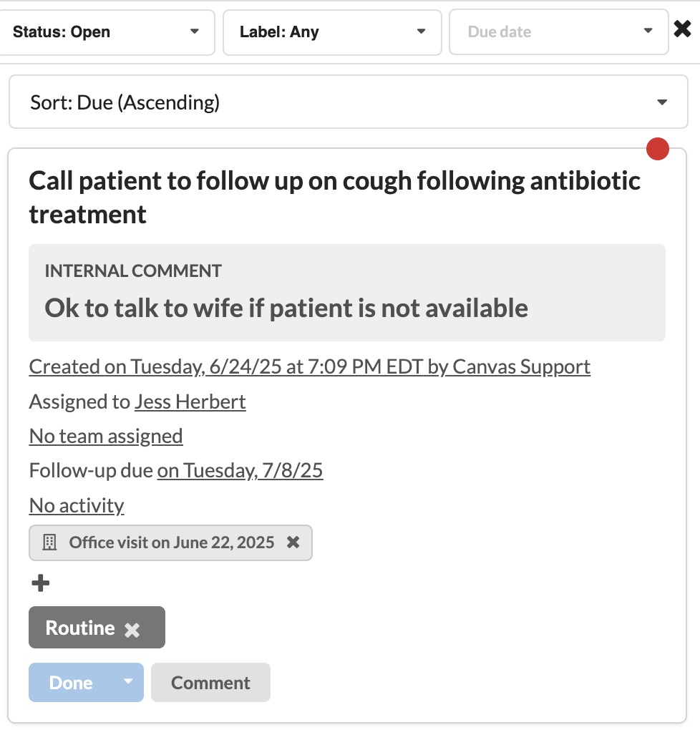Viewport: 700px width, 730px height.
Task: Click the No activity link
Action: [x=77, y=505]
